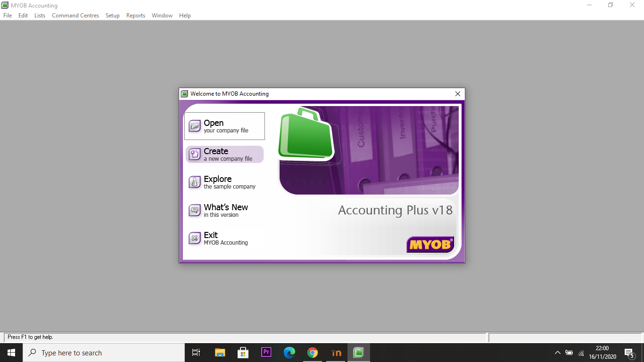Click the X icon beside Exit

click(x=195, y=238)
